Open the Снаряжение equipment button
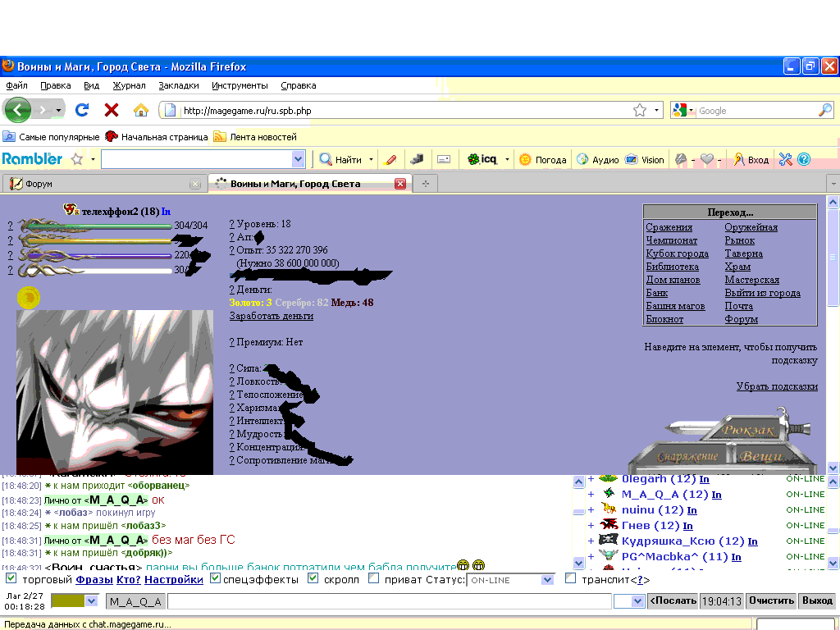The width and height of the screenshot is (840, 630). point(687,456)
